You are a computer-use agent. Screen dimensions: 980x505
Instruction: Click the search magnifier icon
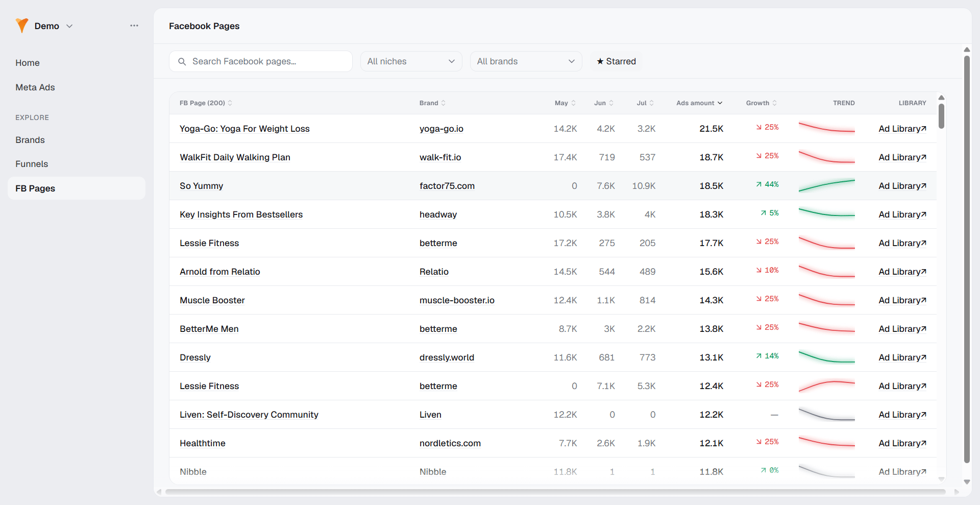click(182, 62)
